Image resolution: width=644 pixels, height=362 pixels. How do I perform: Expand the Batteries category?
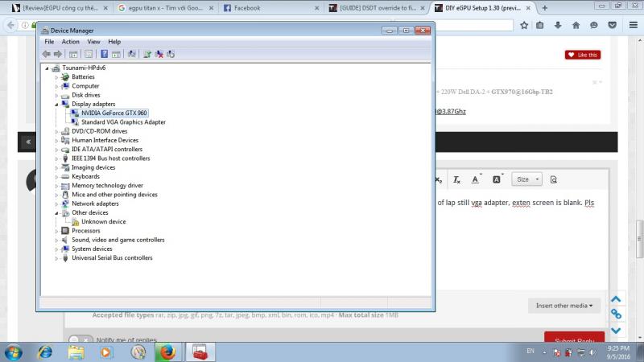[x=56, y=77]
